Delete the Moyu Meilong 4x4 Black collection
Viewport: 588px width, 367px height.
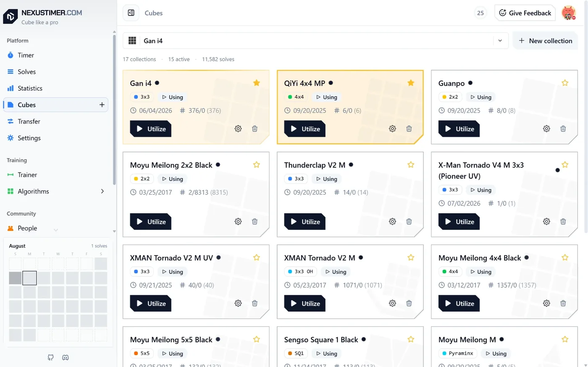click(x=563, y=304)
